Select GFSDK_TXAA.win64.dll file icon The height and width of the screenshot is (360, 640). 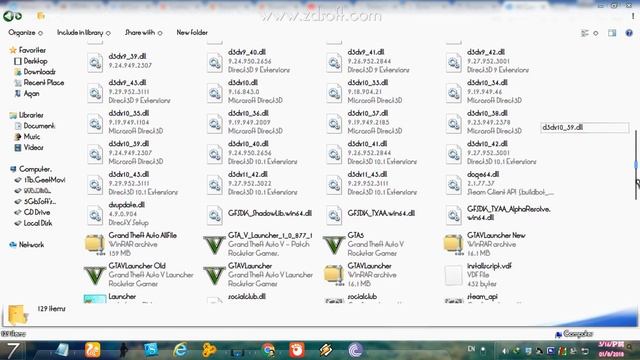(x=334, y=214)
